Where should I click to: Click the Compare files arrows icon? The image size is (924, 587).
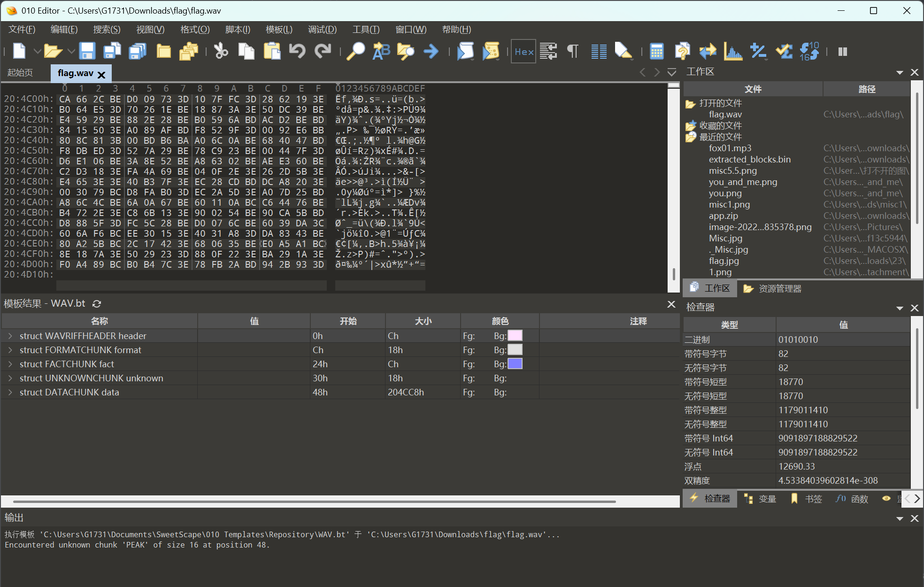tap(708, 51)
